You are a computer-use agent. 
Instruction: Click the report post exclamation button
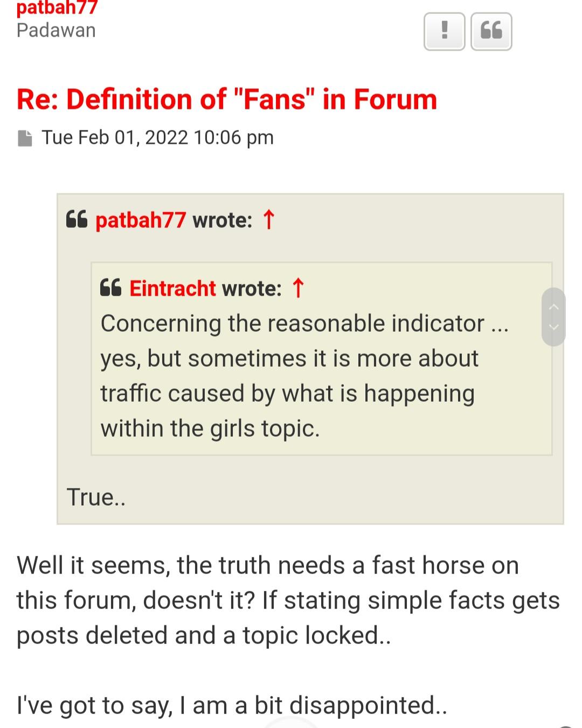[444, 31]
